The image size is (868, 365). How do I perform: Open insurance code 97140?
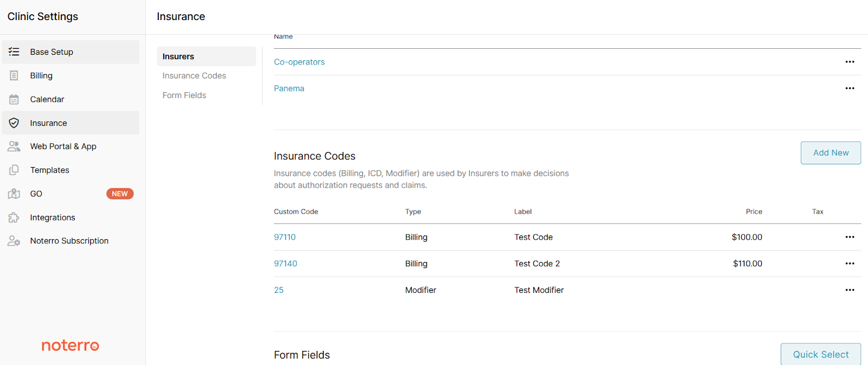[285, 264]
